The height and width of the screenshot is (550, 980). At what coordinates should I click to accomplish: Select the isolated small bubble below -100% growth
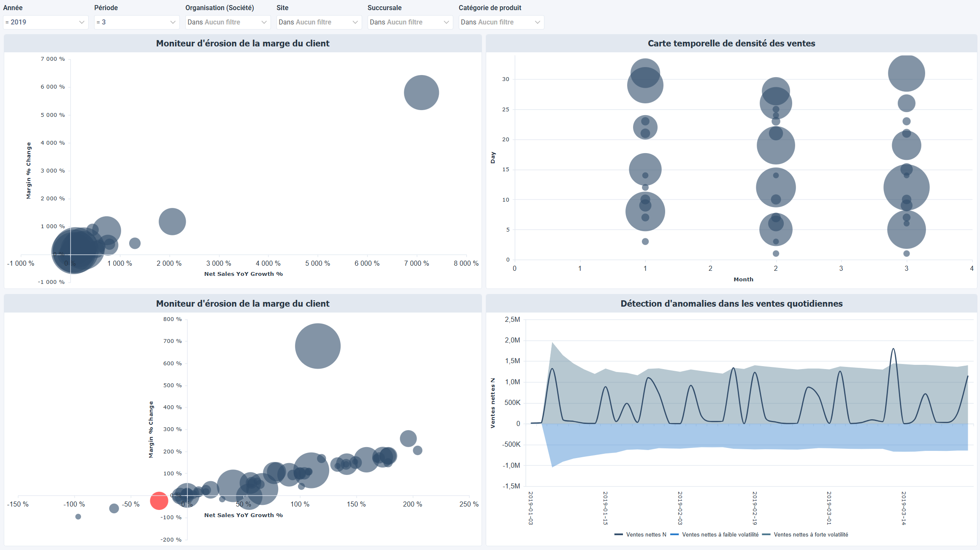78,516
